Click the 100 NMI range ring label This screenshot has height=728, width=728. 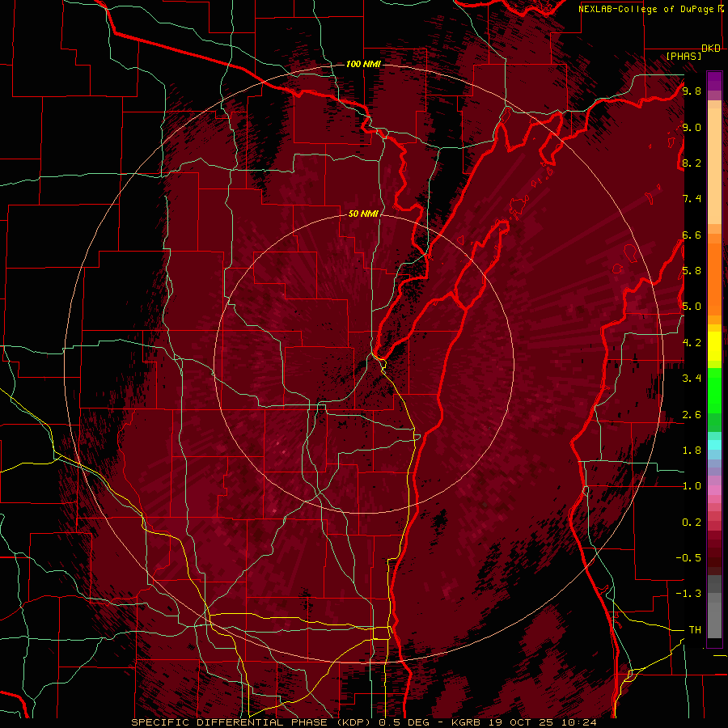point(363,64)
